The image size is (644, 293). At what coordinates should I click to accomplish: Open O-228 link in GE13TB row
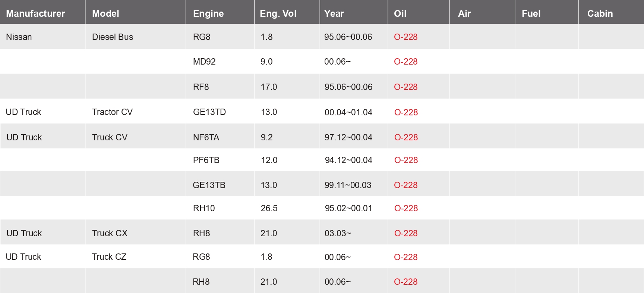tap(405, 185)
